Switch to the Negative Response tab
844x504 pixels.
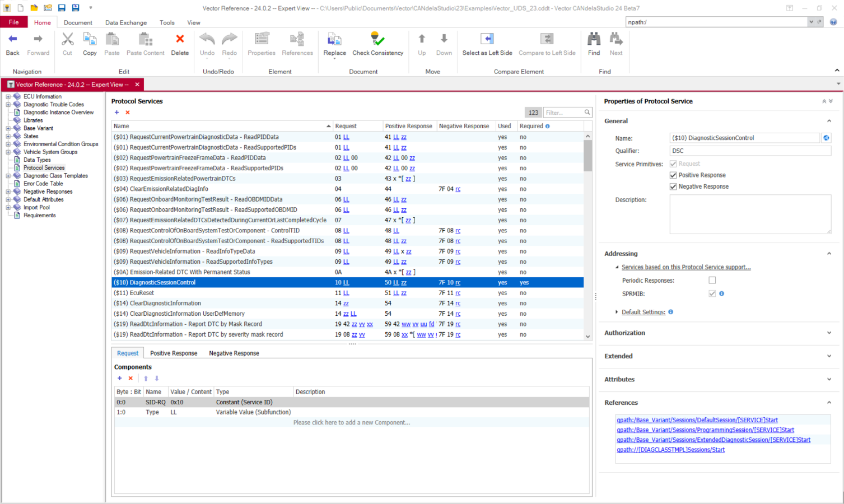point(234,353)
